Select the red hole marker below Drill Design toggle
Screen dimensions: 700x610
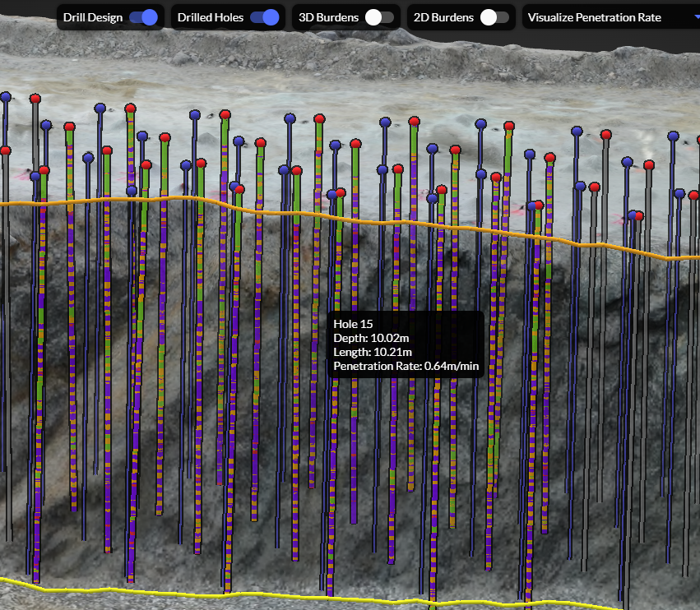click(x=131, y=109)
